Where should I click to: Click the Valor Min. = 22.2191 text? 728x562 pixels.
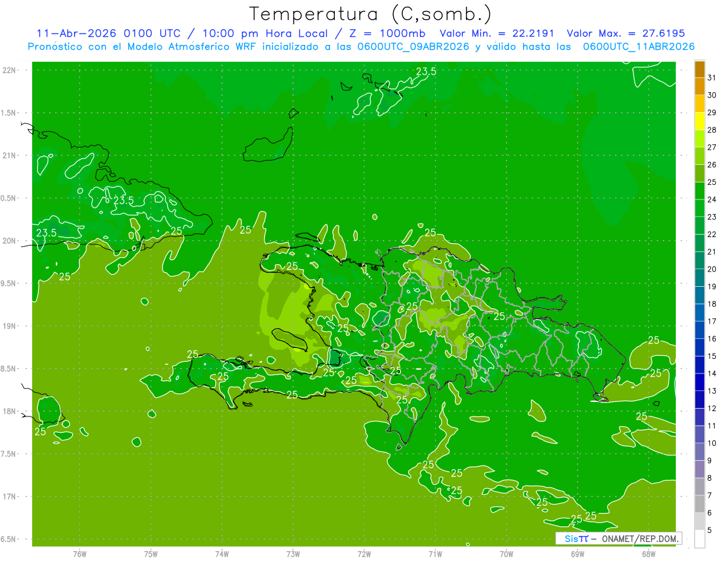pyautogui.click(x=497, y=33)
